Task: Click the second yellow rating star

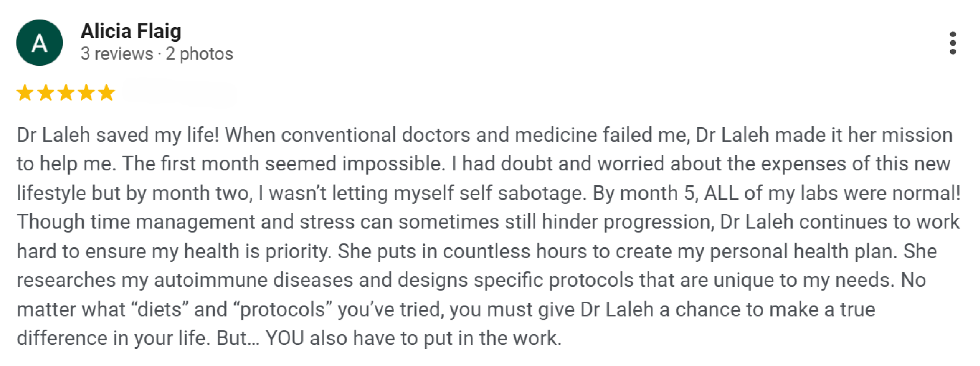Action: coord(46,93)
